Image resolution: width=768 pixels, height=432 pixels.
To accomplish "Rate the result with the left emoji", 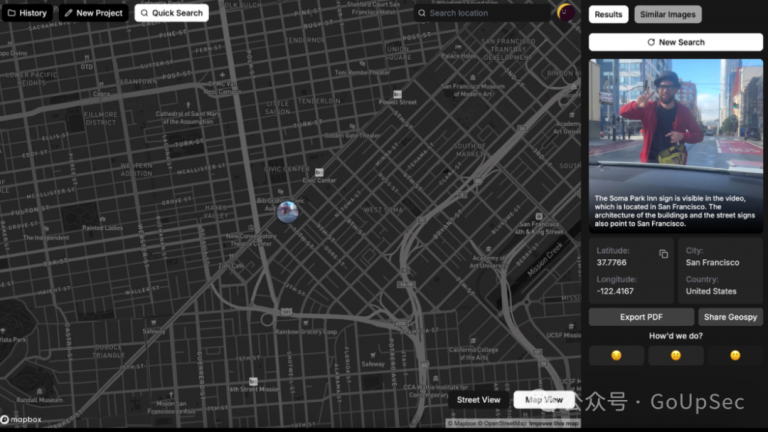I will pos(616,355).
